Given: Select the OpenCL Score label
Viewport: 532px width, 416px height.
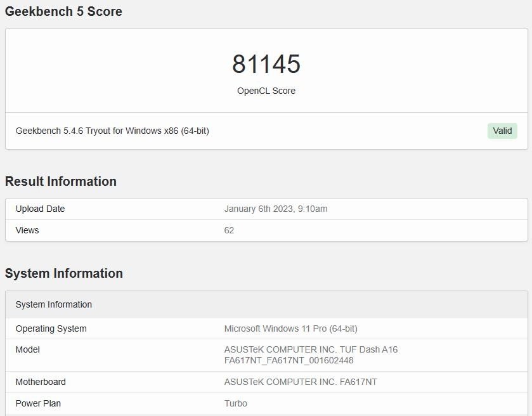Looking at the screenshot, I should tap(266, 91).
